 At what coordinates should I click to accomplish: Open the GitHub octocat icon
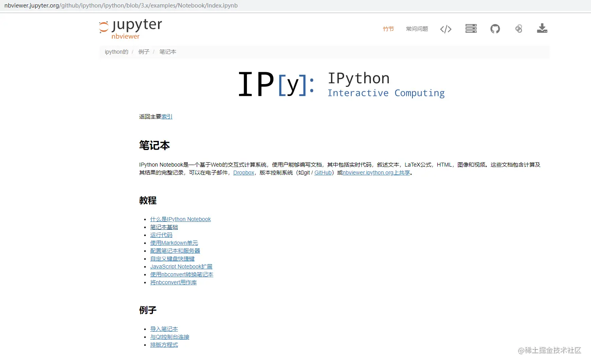tap(495, 28)
